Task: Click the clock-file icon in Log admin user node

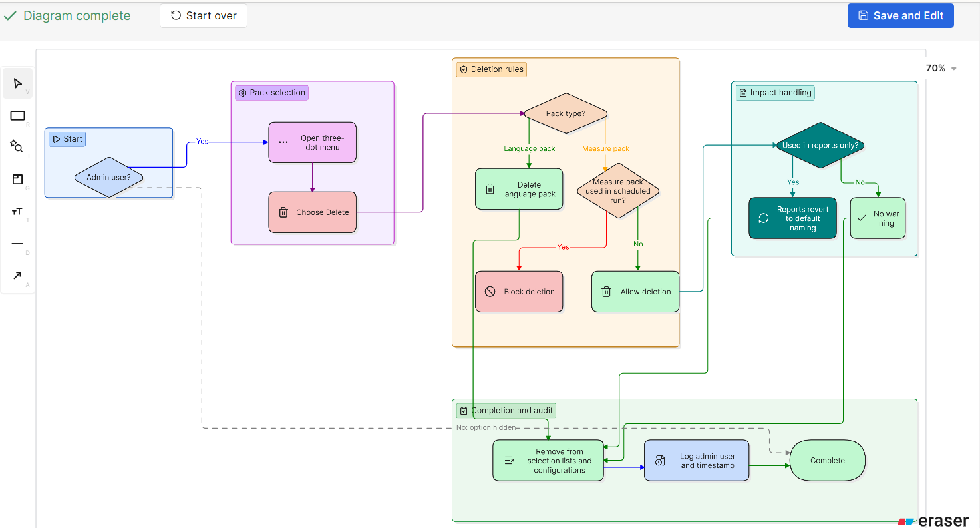Action: click(660, 461)
